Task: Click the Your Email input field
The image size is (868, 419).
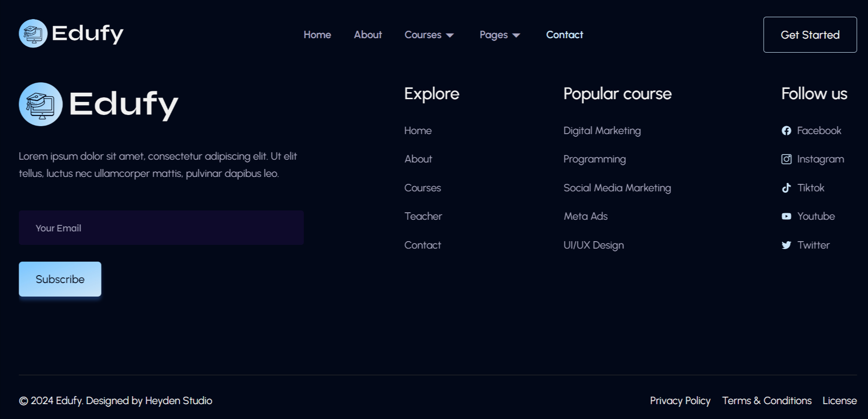Action: pos(161,228)
